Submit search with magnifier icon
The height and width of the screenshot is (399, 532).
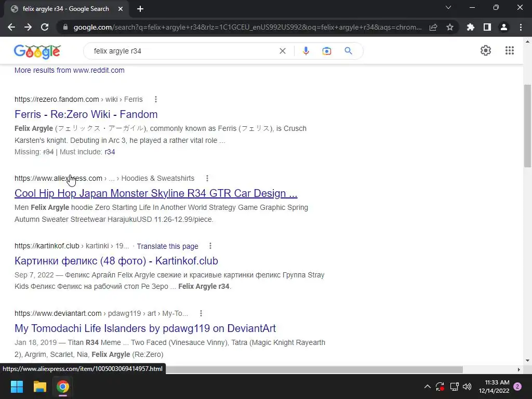(349, 51)
